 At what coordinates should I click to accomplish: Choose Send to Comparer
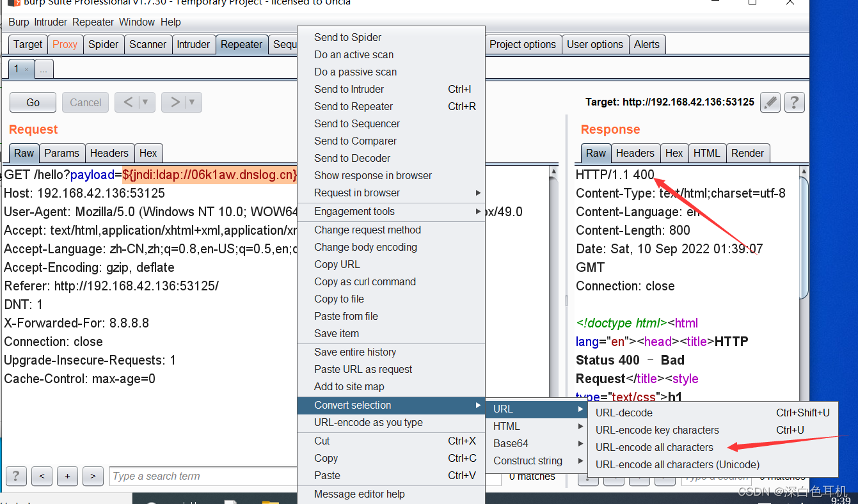[392, 141]
